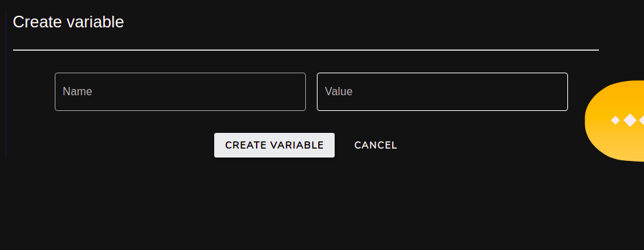Click the middle diamond in the yellow bubble

point(630,121)
